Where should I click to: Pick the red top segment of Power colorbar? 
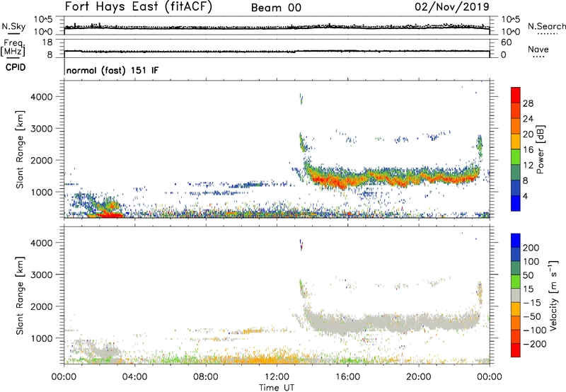click(516, 95)
